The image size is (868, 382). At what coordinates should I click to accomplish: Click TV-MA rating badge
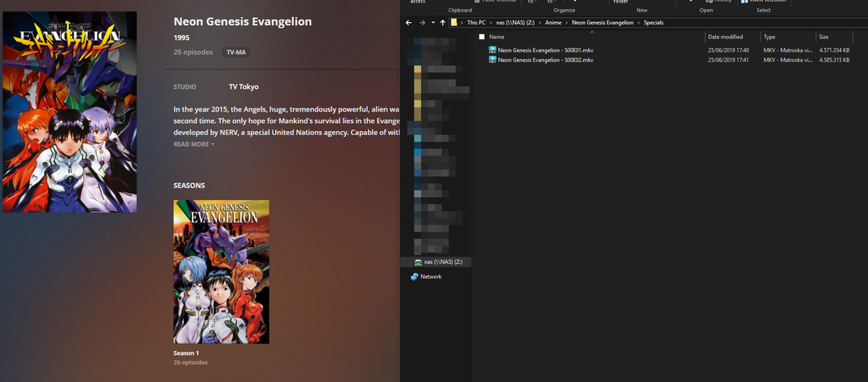point(236,53)
